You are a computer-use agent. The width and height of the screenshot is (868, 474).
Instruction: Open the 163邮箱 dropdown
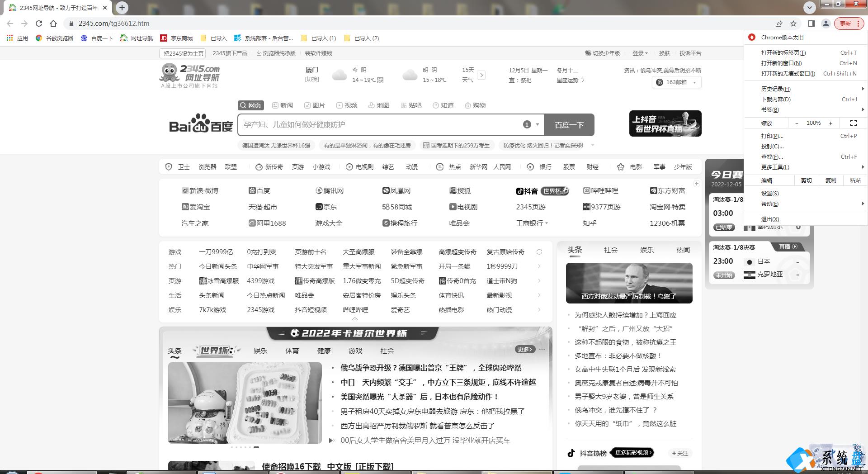[x=676, y=82]
